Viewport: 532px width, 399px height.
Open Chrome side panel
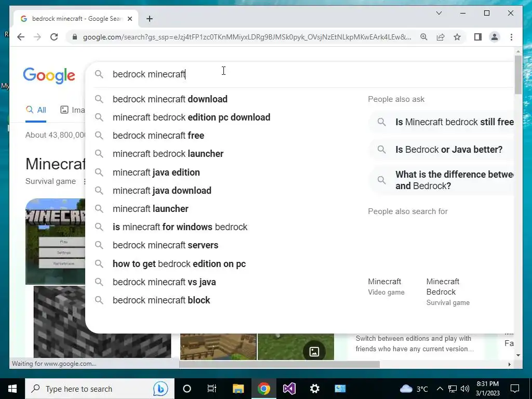click(478, 37)
